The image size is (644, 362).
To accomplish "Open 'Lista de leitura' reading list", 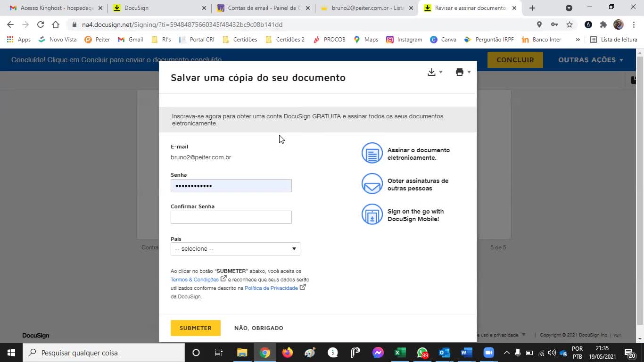I will 614,40.
